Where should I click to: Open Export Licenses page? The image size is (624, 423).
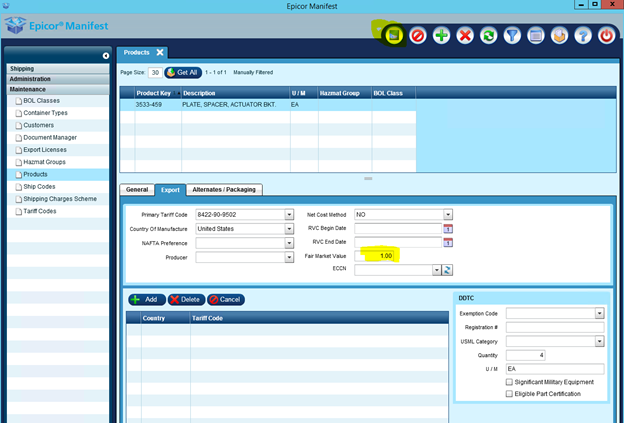click(45, 150)
